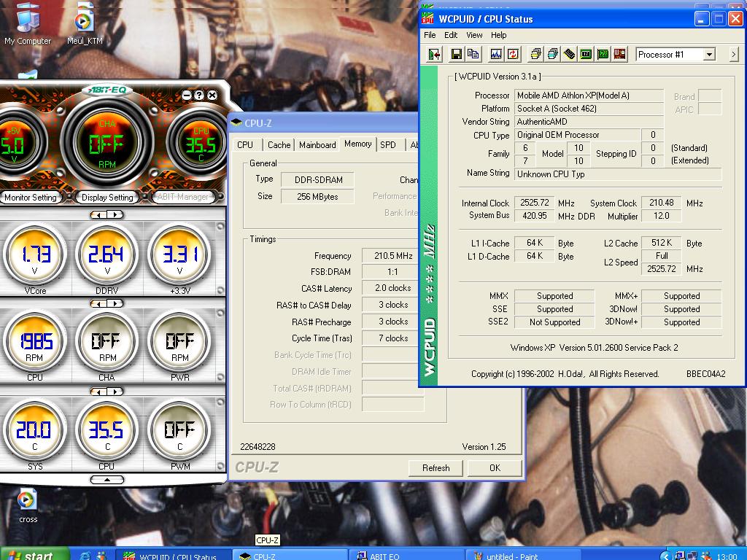This screenshot has height=560, width=747.
Task: Open the red motherboard icon in WCPUID toolbar
Action: [619, 54]
